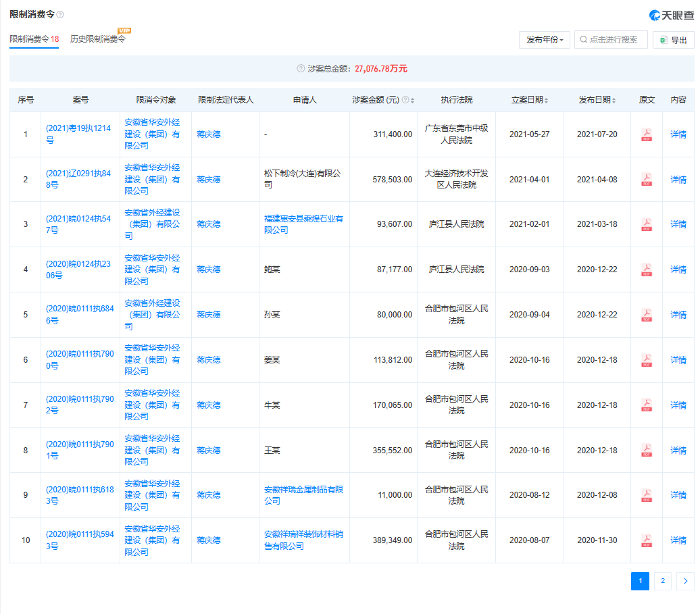Open 详情 for row 4
Image resolution: width=700 pixels, height=614 pixels.
click(x=678, y=270)
